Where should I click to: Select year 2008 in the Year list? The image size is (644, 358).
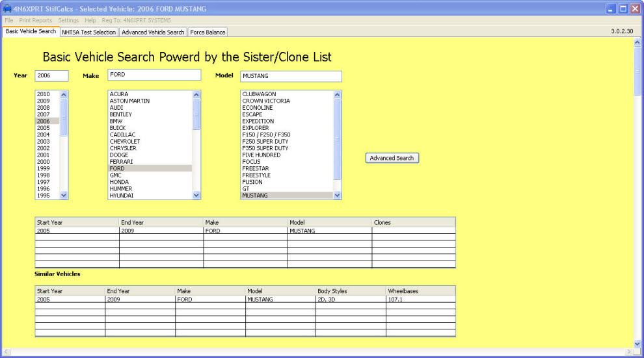pyautogui.click(x=44, y=108)
